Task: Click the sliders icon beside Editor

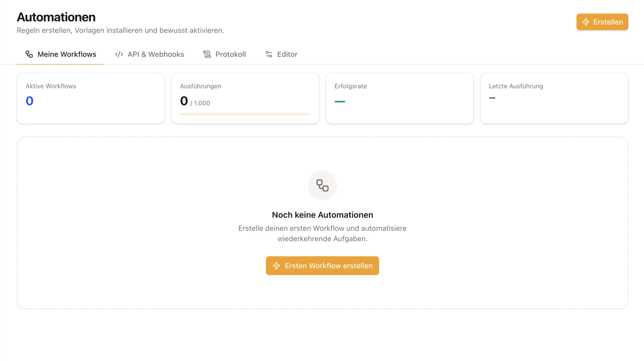Action: pos(269,54)
